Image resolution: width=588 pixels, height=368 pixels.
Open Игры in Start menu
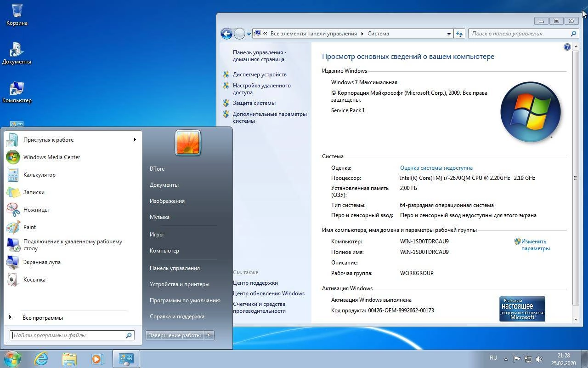click(x=157, y=235)
